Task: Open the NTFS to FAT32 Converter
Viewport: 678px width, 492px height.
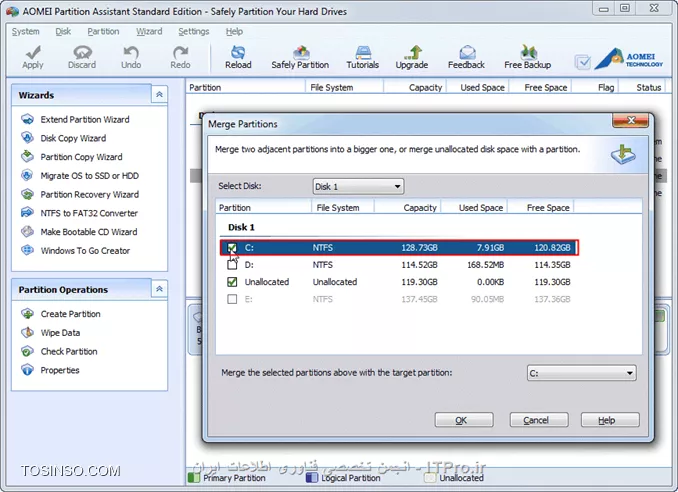Action: tap(89, 213)
